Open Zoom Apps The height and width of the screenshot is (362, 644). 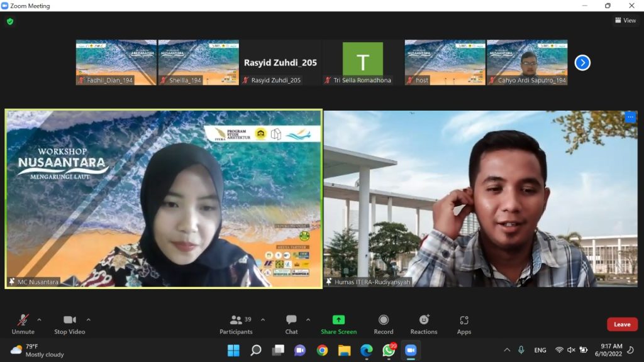tap(464, 324)
